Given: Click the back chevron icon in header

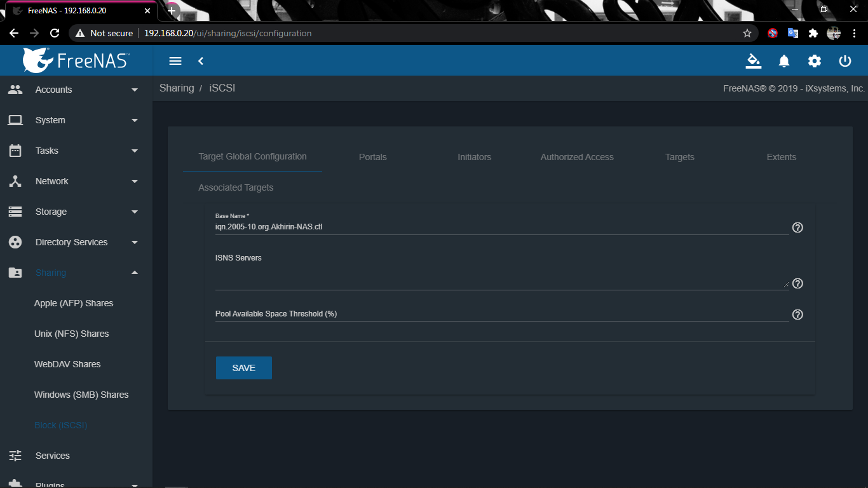Looking at the screenshot, I should (x=201, y=61).
